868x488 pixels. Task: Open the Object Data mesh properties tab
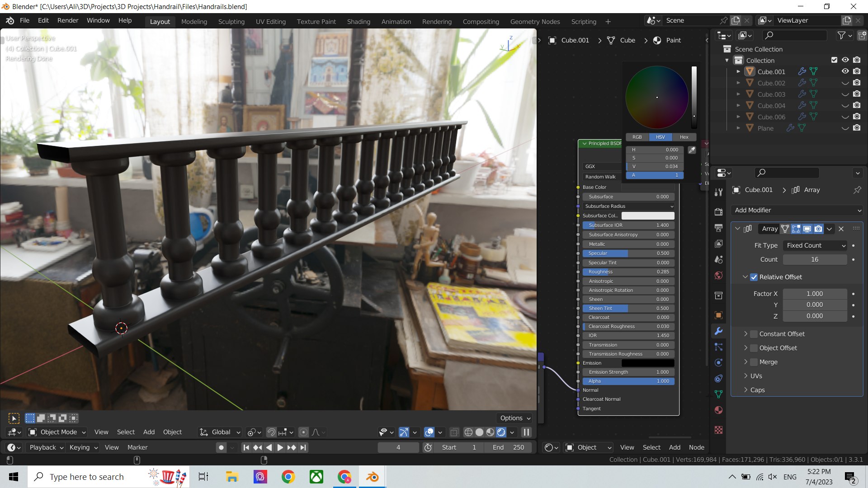coord(718,394)
